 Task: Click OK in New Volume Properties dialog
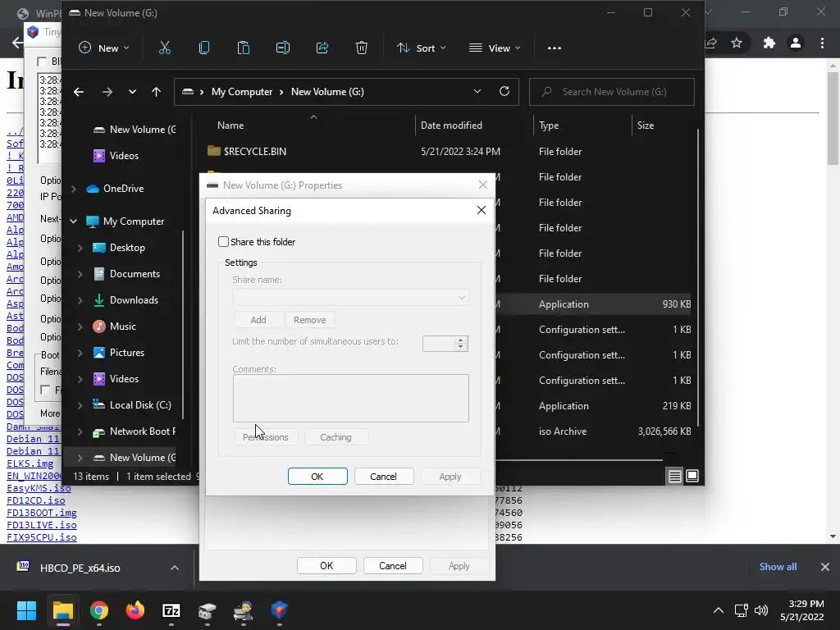click(x=326, y=566)
